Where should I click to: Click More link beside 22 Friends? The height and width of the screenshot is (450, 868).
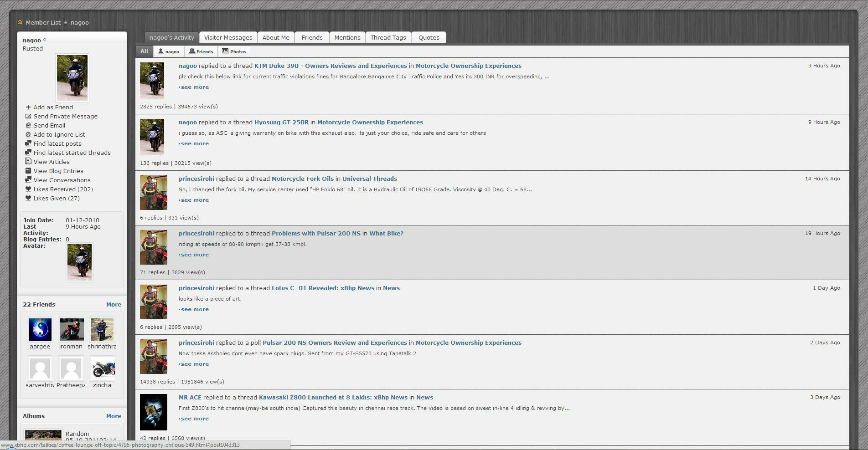pos(114,304)
